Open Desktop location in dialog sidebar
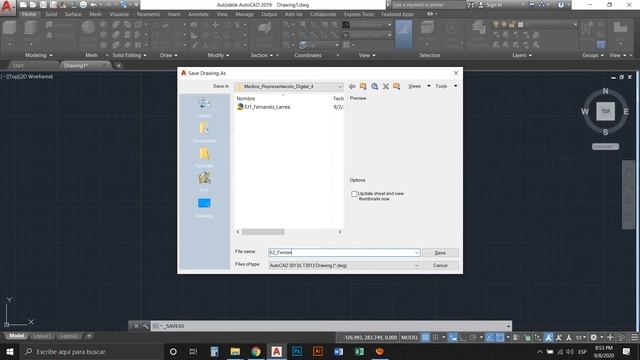 [x=204, y=207]
